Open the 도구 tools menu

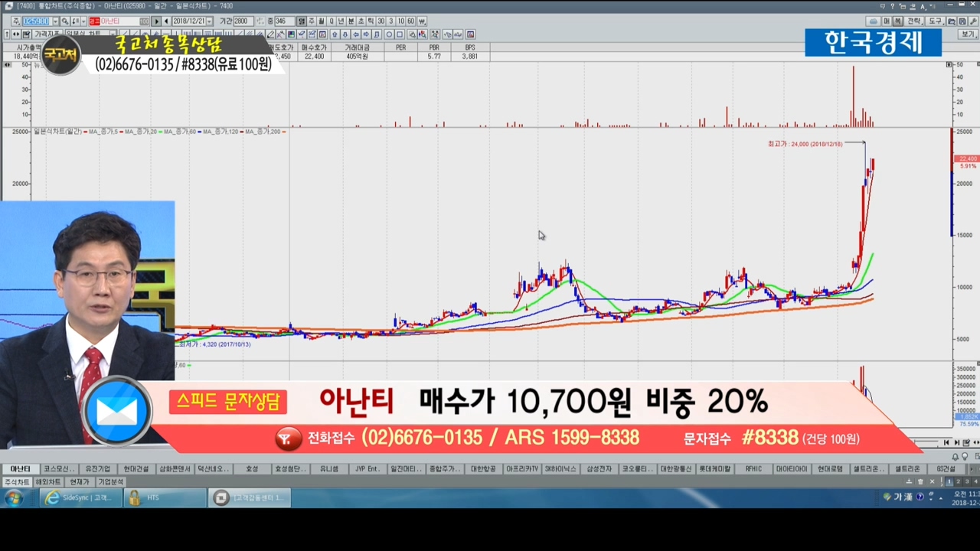[x=936, y=21]
